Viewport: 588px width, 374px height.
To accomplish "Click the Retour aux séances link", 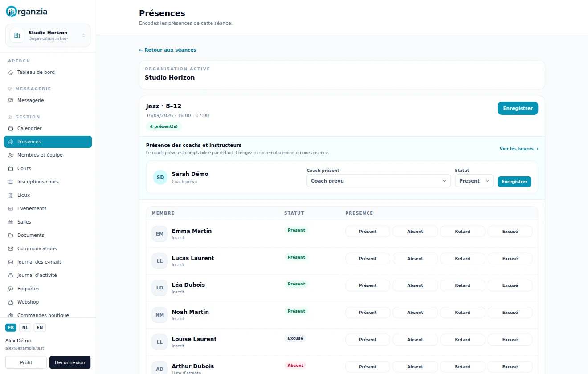I will [167, 50].
